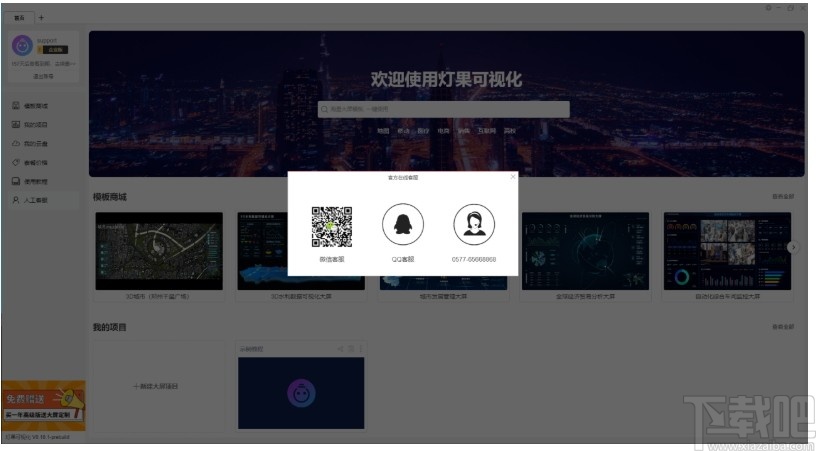Click the cloud drive icon in sidebar
Viewport: 818px width, 451px height.
(x=16, y=143)
